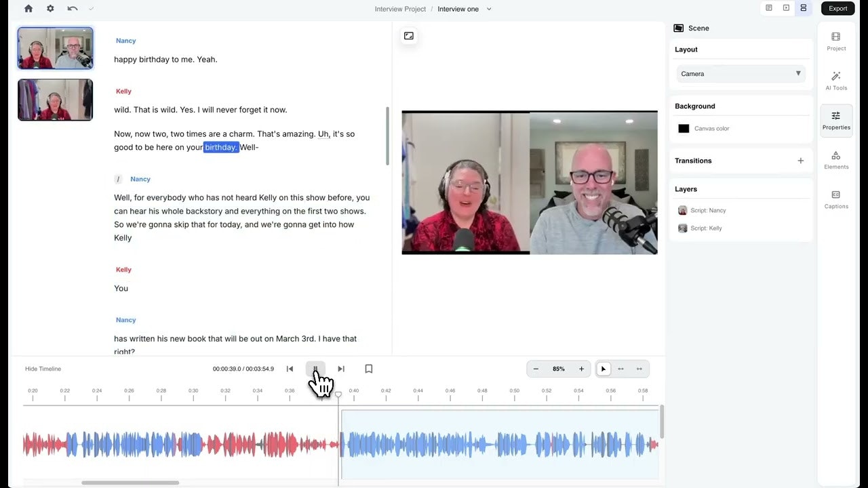The image size is (868, 488).
Task: Click the timecode display 00:00:39.0
Action: click(226, 369)
